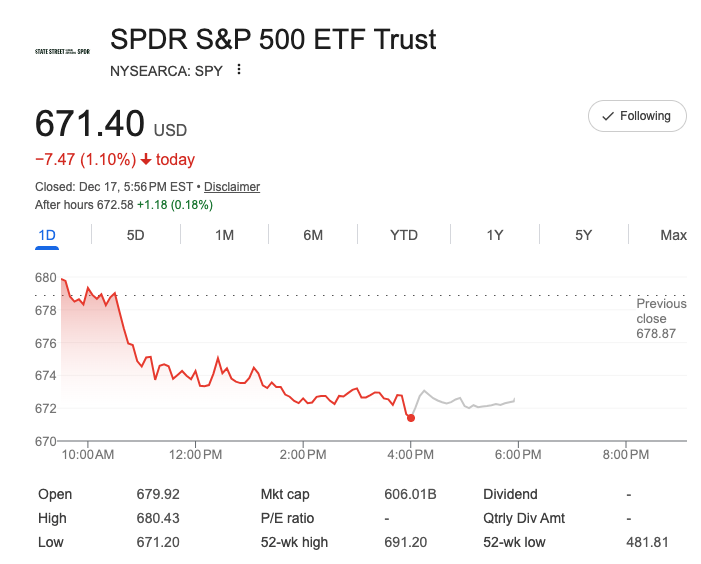
Task: Click the checkmark icon in Following button
Action: point(607,116)
